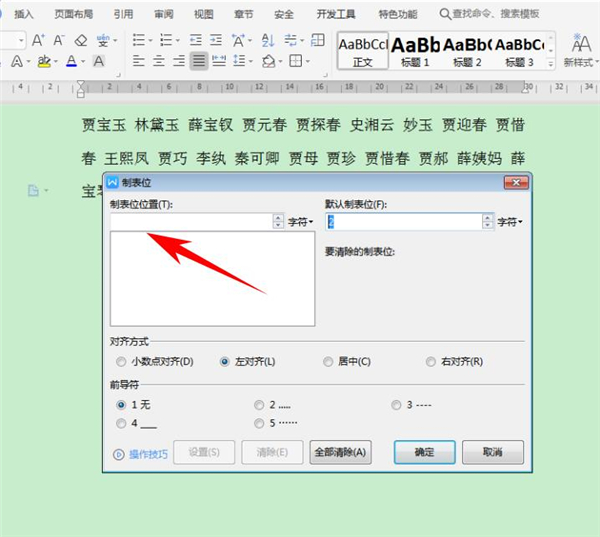Click tab position (制表位位置) input field
The image size is (600, 537).
click(x=192, y=222)
